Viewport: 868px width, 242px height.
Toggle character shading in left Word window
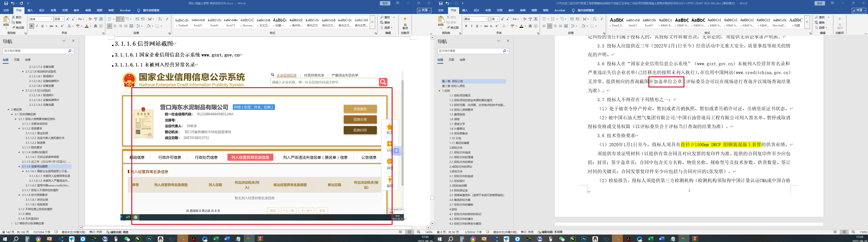96,26
